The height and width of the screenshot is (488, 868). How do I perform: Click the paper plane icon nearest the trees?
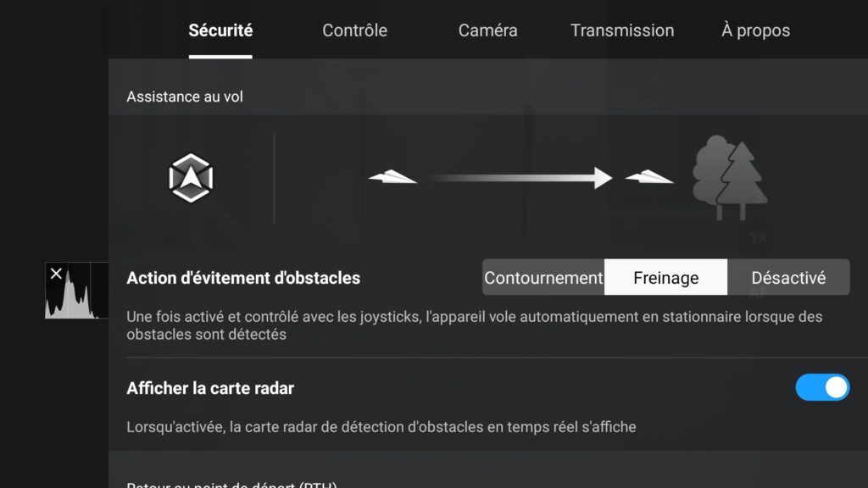tap(649, 176)
